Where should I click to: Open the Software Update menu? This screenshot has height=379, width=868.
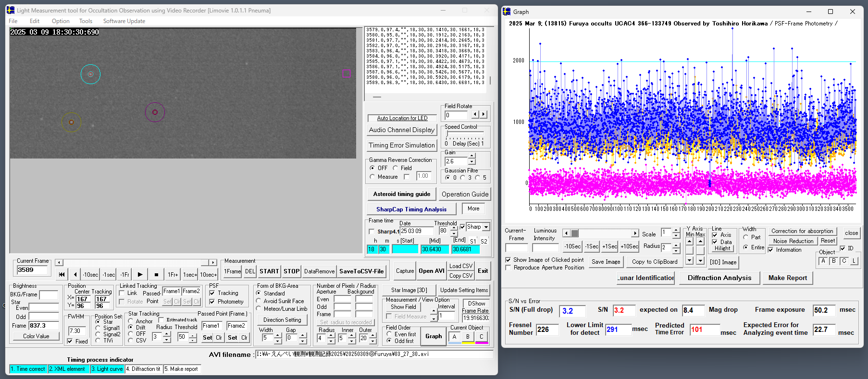[x=124, y=21]
